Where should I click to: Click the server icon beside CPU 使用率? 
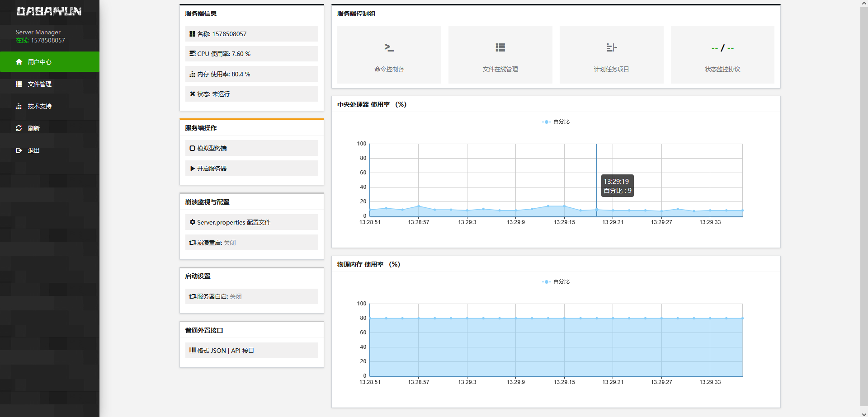[x=193, y=54]
